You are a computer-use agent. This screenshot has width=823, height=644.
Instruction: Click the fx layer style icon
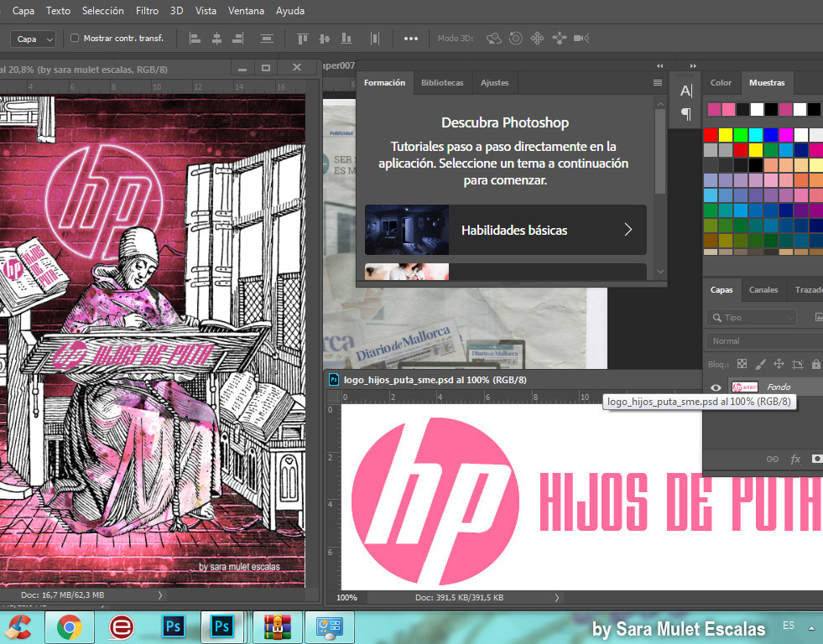click(795, 459)
